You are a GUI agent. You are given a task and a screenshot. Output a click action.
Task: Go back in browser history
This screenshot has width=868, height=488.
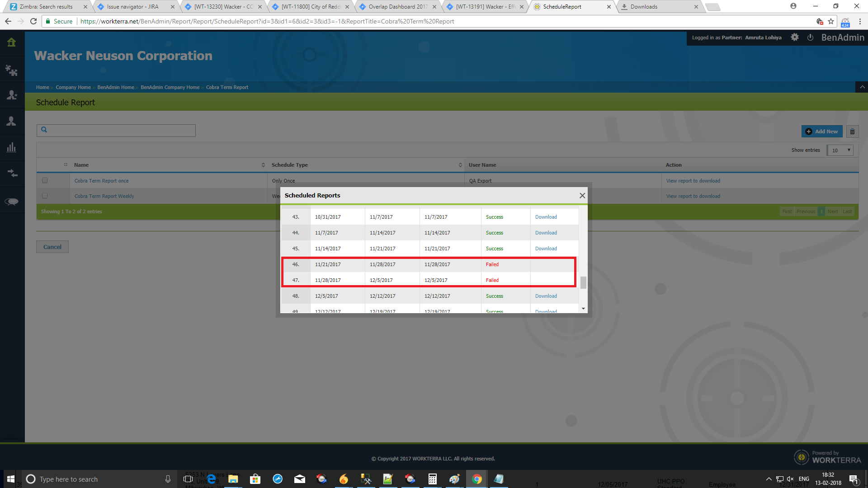[x=8, y=21]
